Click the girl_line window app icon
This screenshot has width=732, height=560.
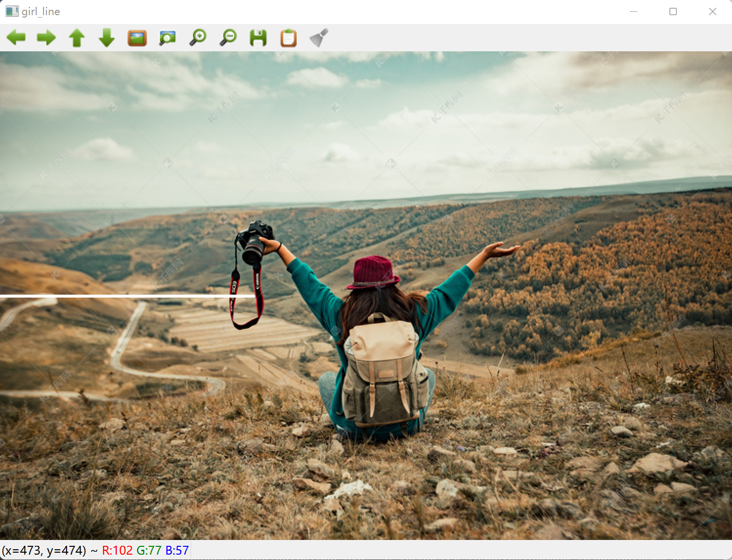12,11
